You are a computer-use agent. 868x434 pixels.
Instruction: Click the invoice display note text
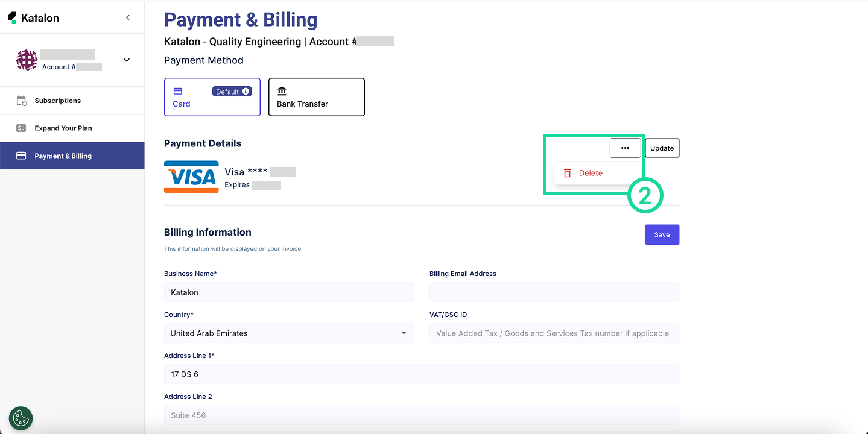click(x=233, y=249)
